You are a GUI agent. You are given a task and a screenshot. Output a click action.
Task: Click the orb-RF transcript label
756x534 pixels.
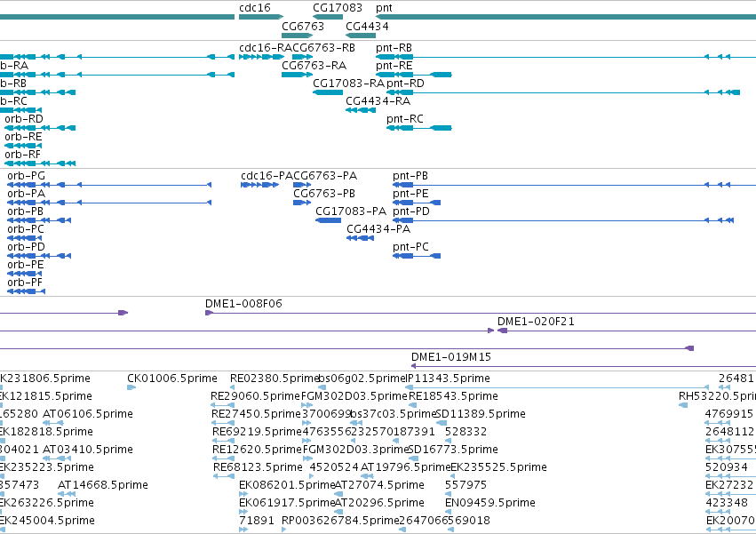coord(23,155)
